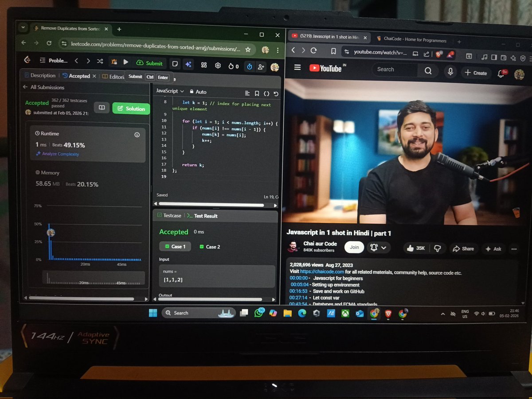Screen dimensions: 532x399
Task: Open the JavaScript language dropdown
Action: [x=170, y=91]
